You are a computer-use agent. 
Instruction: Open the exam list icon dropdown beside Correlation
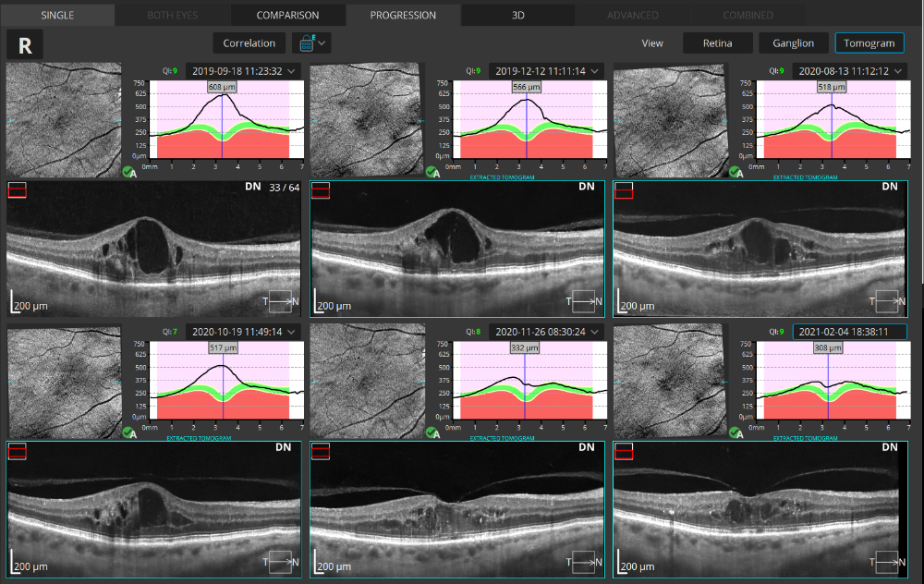311,43
